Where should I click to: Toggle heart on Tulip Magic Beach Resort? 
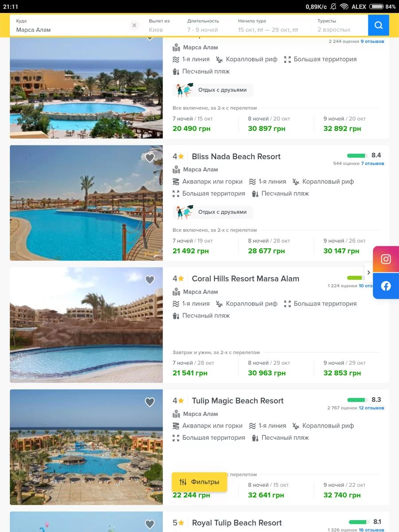pos(150,402)
